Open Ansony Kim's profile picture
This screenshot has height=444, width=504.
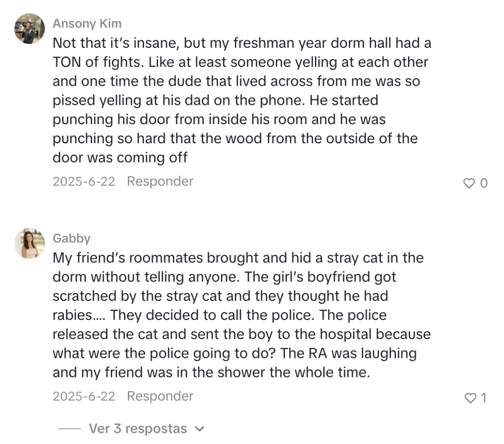click(x=30, y=29)
